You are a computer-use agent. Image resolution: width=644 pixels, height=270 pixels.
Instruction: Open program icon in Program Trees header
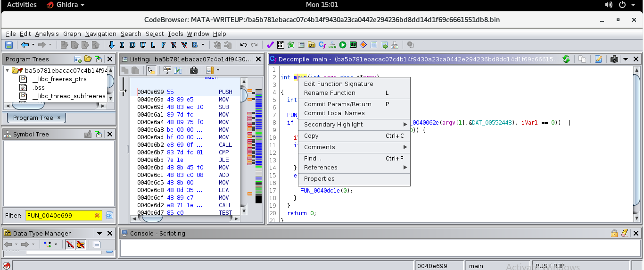point(88,59)
